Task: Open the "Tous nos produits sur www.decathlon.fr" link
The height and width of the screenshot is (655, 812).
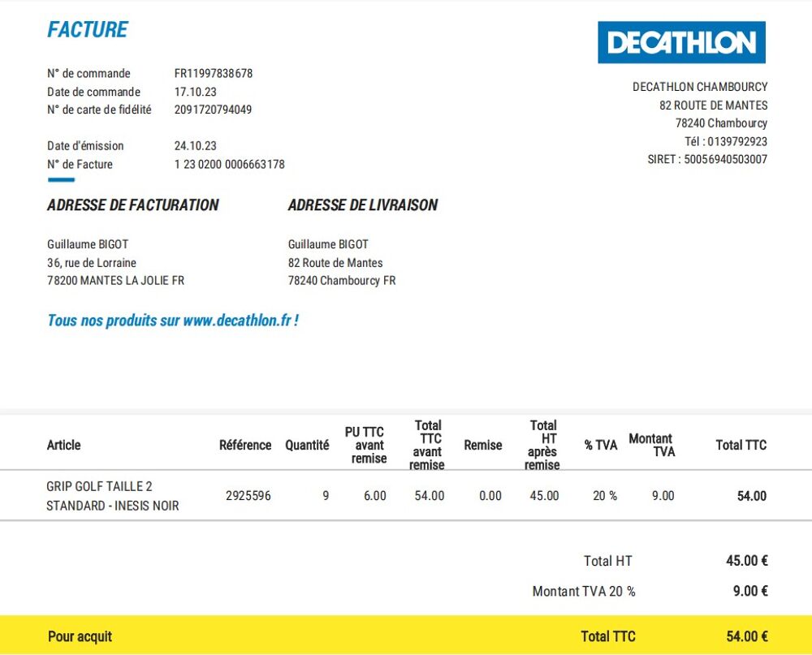Action: point(173,321)
